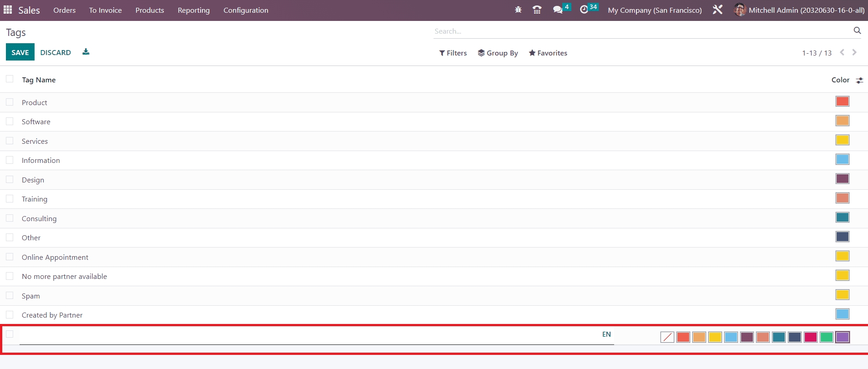Click the DISCARD button
Viewport: 868px width, 369px height.
click(56, 52)
